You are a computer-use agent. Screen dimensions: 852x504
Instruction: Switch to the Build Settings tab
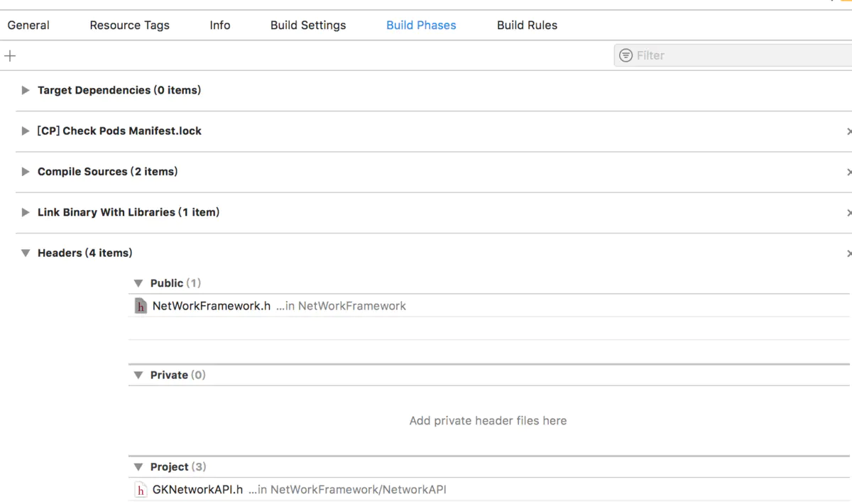(x=308, y=25)
